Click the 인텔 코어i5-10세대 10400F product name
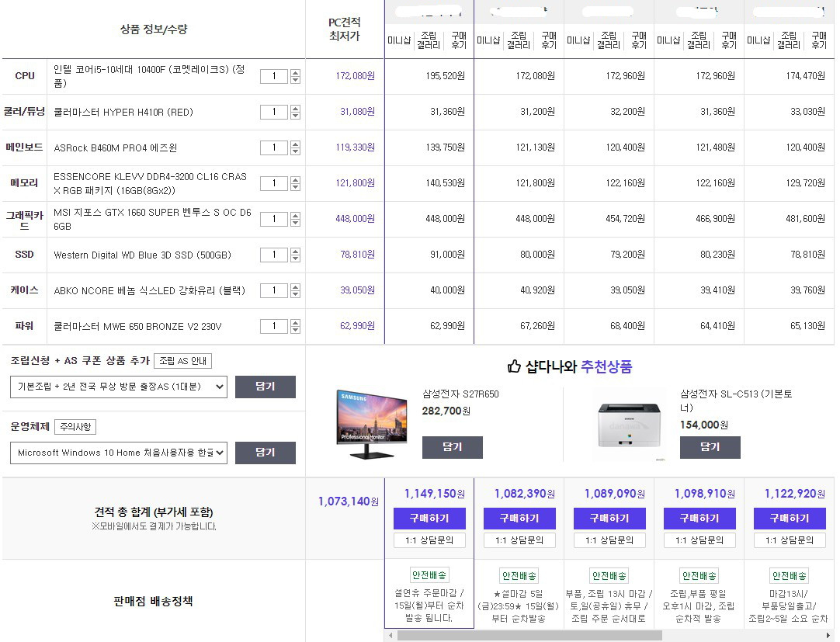 click(150, 76)
